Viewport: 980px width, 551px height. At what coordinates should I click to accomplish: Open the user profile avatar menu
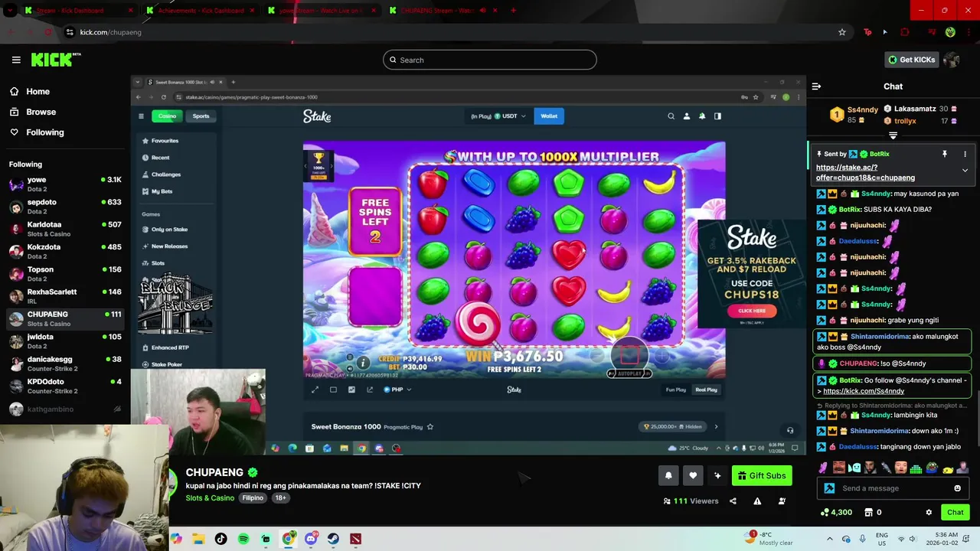click(952, 60)
